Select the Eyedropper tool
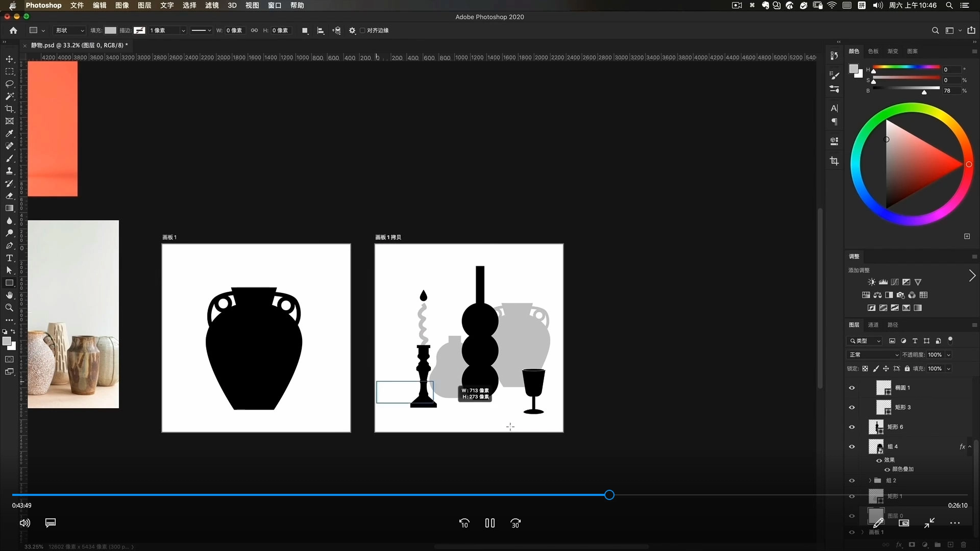 coord(9,134)
